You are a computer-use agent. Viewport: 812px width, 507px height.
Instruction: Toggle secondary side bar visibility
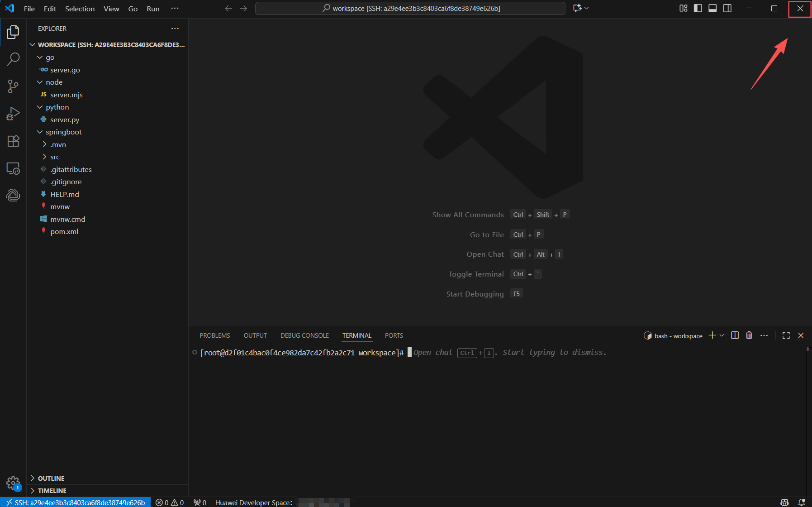727,8
